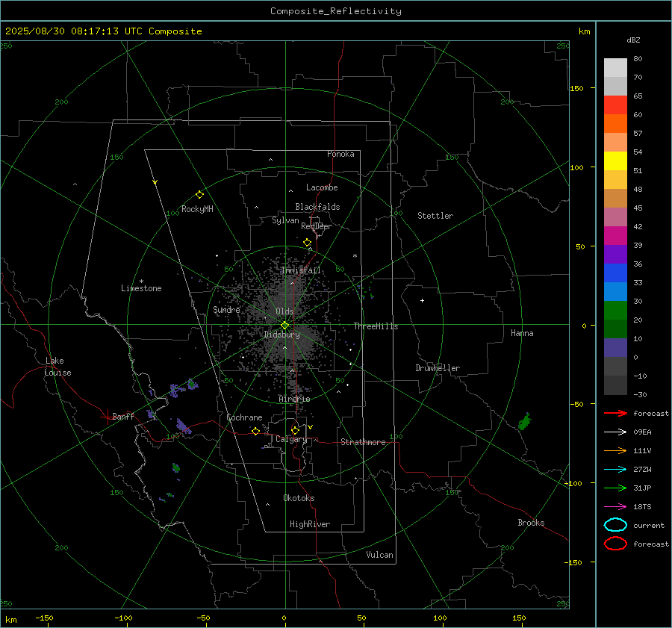672x628 pixels.
Task: Click the Innisfail city label
Action: 301,270
